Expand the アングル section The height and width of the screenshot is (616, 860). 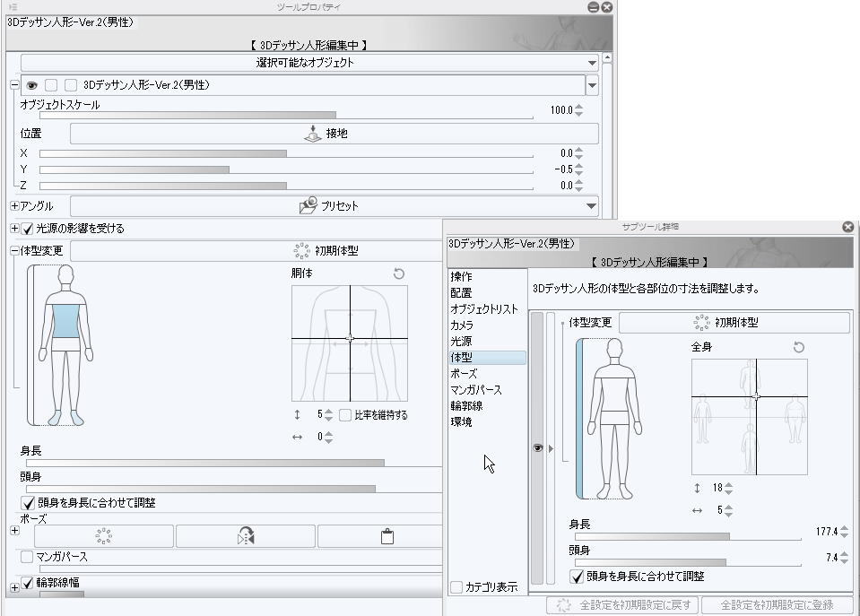[15, 206]
